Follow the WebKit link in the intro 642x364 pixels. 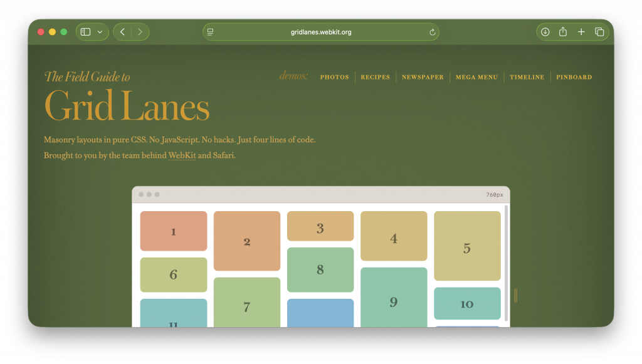tap(182, 155)
